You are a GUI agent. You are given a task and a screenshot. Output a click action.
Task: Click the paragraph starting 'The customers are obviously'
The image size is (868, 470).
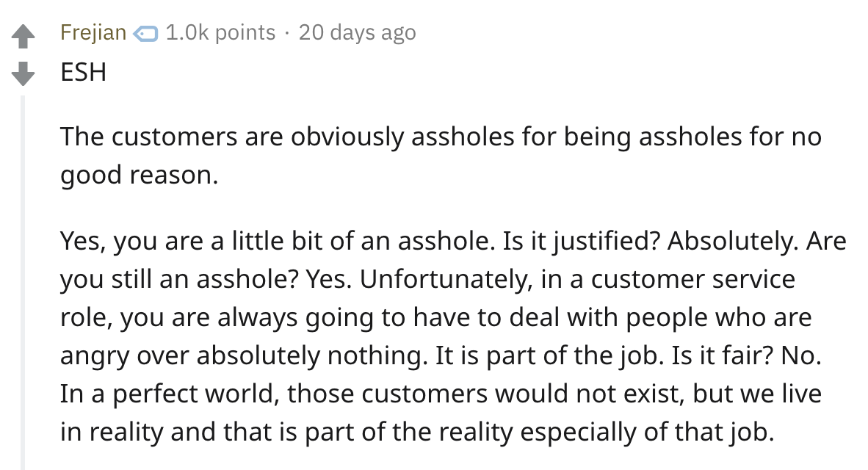click(441, 156)
